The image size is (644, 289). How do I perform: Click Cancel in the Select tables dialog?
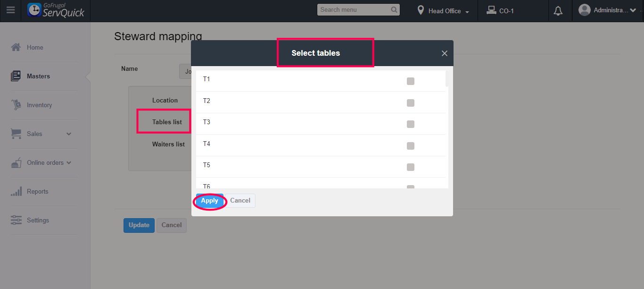240,201
